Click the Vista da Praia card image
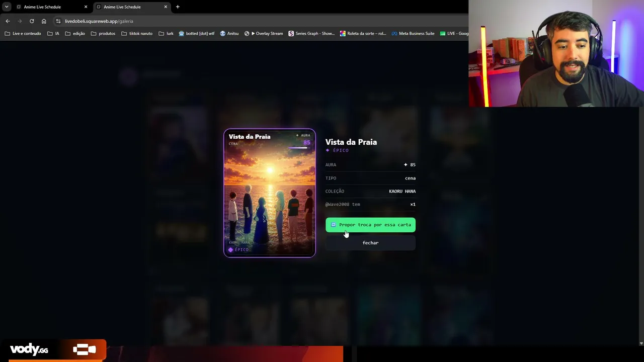644x362 pixels. click(270, 193)
